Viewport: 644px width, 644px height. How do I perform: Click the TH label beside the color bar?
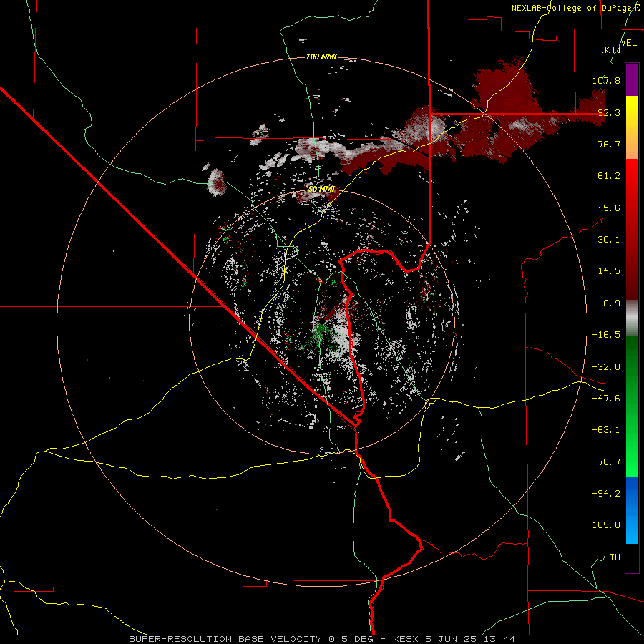[x=615, y=557]
